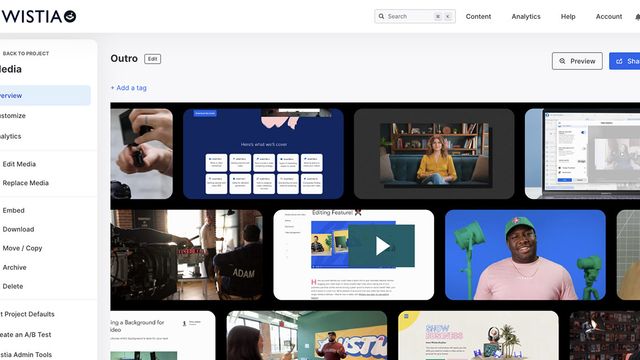Image resolution: width=640 pixels, height=360 pixels.
Task: Click the search magnifier icon
Action: pyautogui.click(x=381, y=16)
